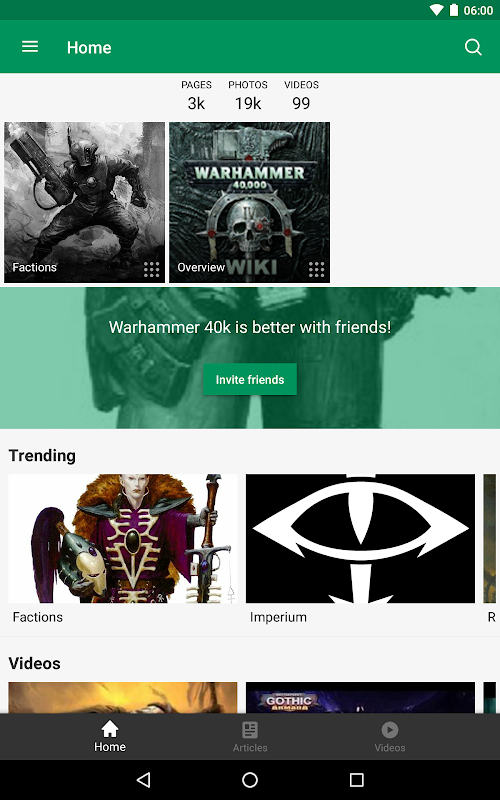Tap the Videos play icon

click(390, 730)
